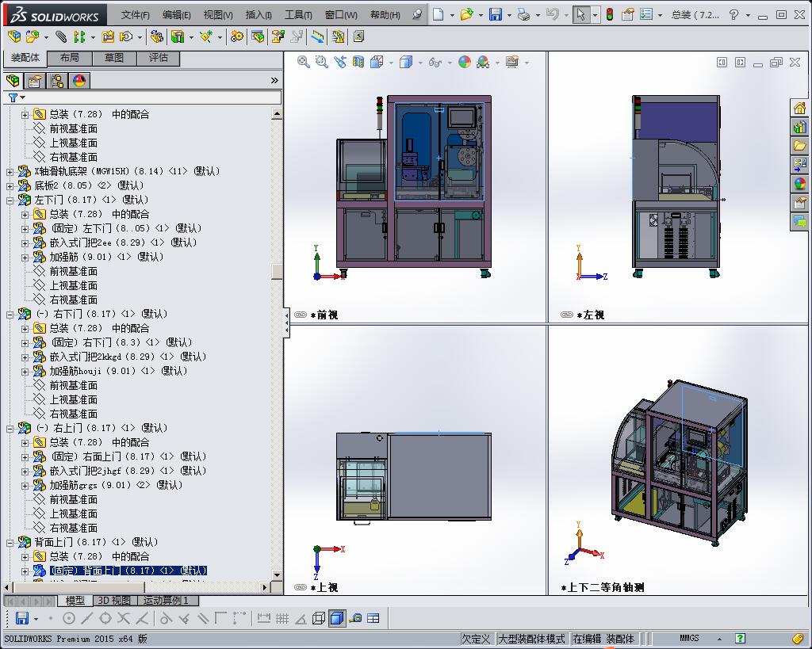The image size is (812, 649).
Task: Click the tree vertical scrollbar down arrow
Action: tap(277, 575)
